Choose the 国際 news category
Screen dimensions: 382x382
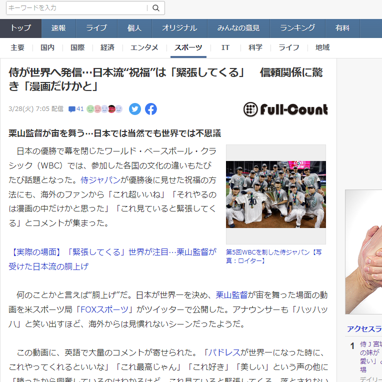pos(78,48)
